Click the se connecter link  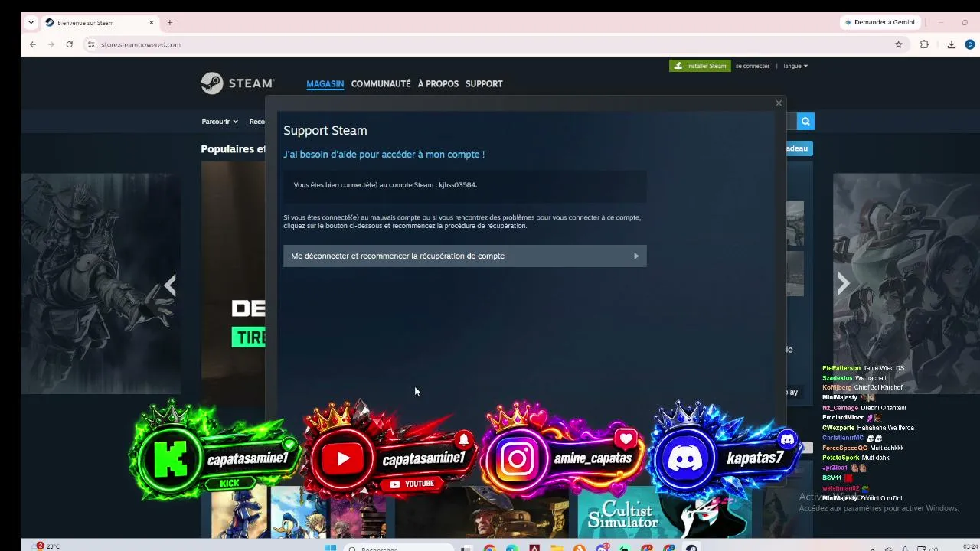(753, 66)
